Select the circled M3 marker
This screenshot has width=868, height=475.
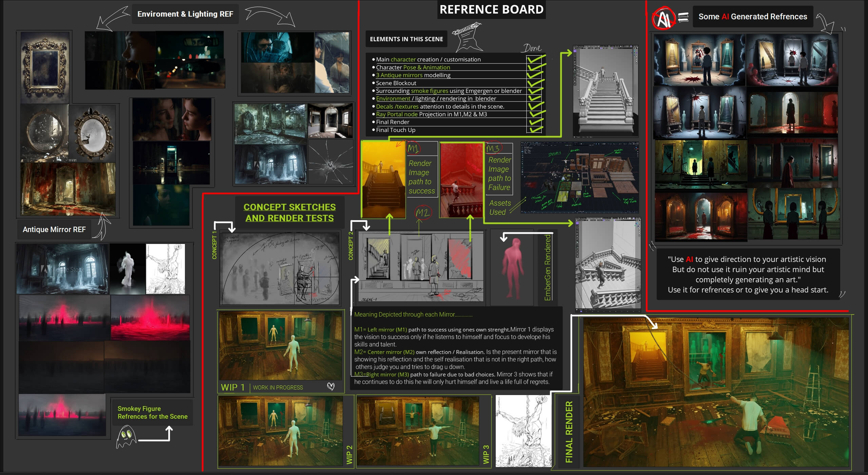point(493,149)
